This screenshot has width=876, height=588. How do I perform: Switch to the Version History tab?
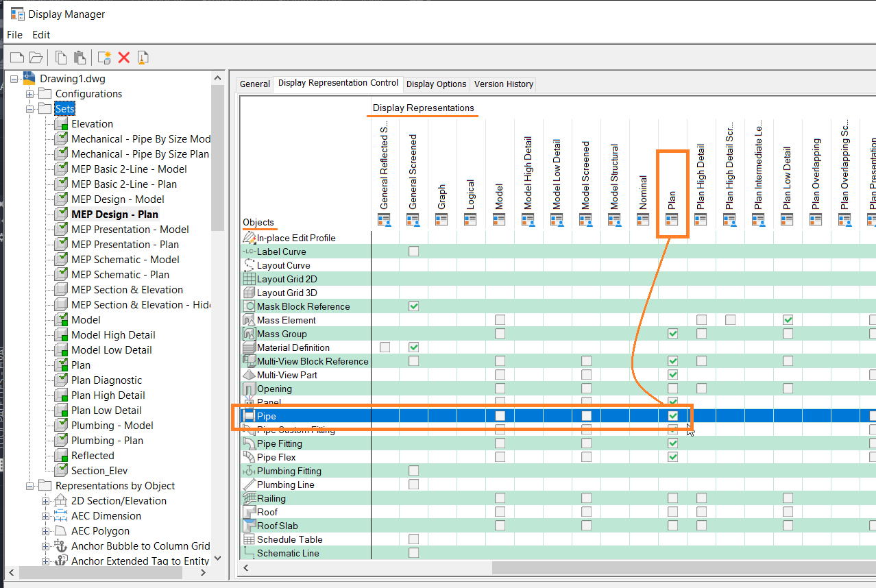tap(504, 84)
